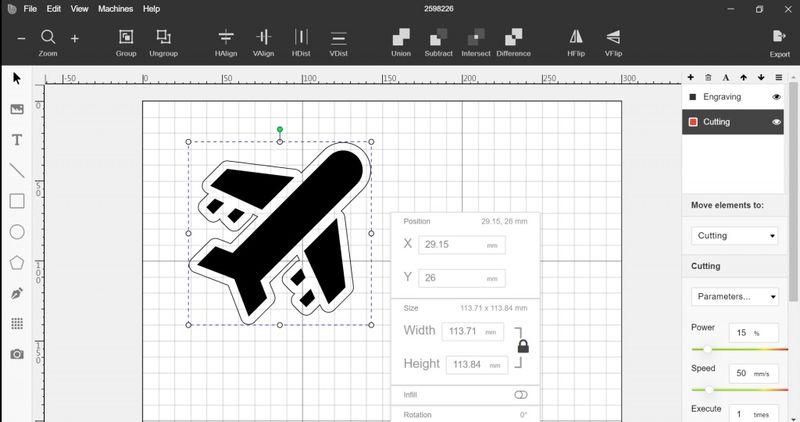Open the Move elements to Cutting dropdown

click(x=735, y=236)
